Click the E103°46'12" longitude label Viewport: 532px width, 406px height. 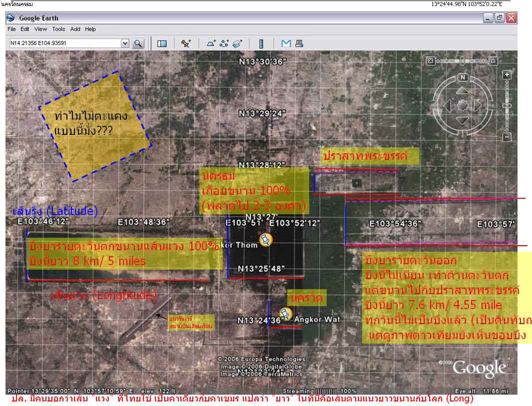click(x=43, y=222)
